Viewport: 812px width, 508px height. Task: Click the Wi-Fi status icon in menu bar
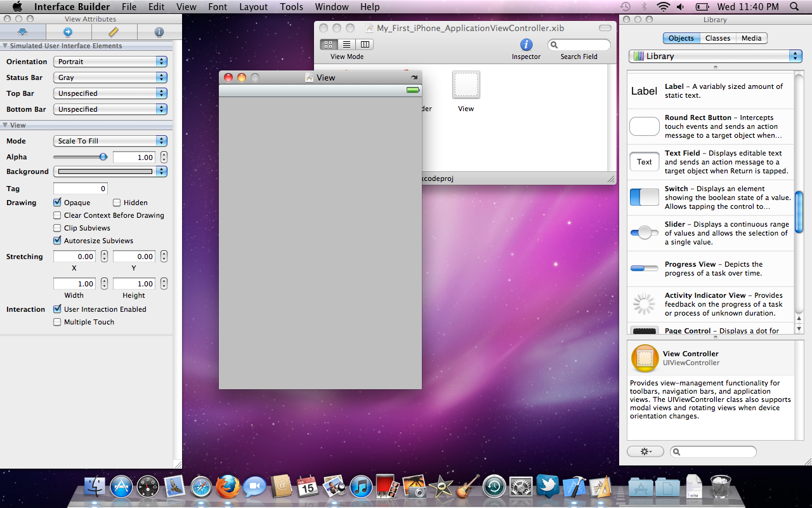664,7
